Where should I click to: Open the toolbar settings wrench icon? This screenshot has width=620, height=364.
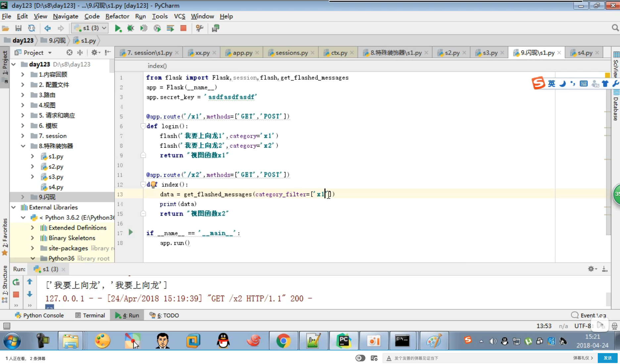(200, 28)
